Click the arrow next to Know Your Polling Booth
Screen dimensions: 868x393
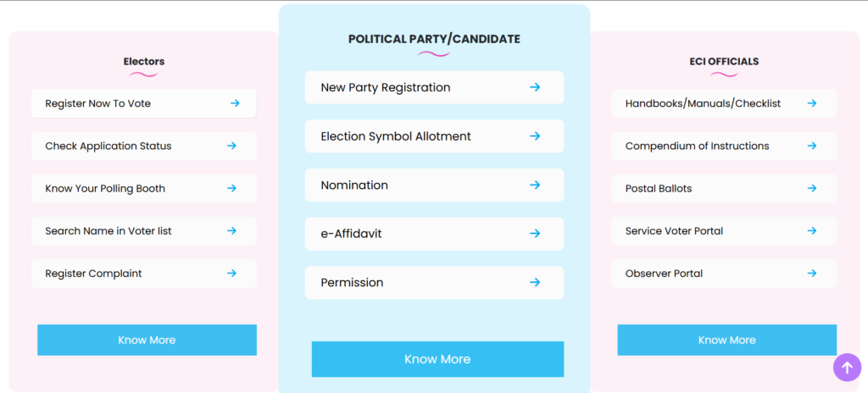click(x=232, y=189)
